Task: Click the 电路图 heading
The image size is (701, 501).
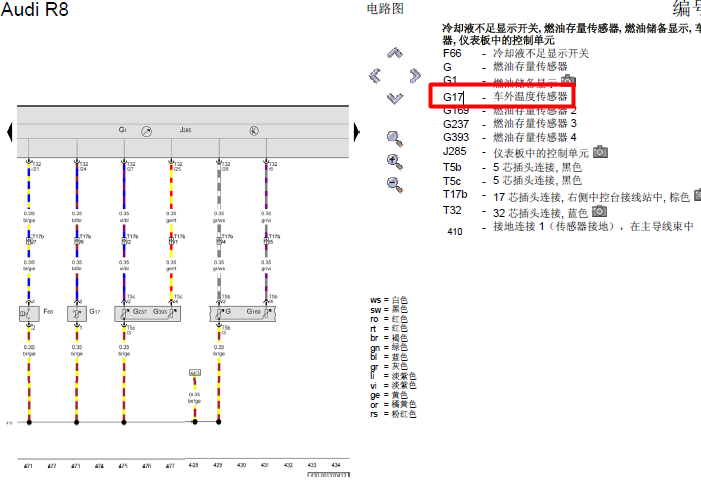Action: 385,8
